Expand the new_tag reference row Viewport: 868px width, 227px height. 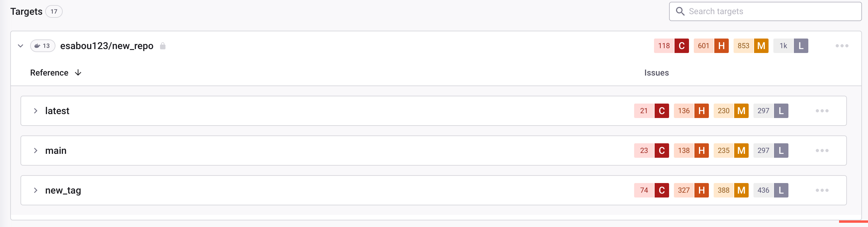pos(36,190)
